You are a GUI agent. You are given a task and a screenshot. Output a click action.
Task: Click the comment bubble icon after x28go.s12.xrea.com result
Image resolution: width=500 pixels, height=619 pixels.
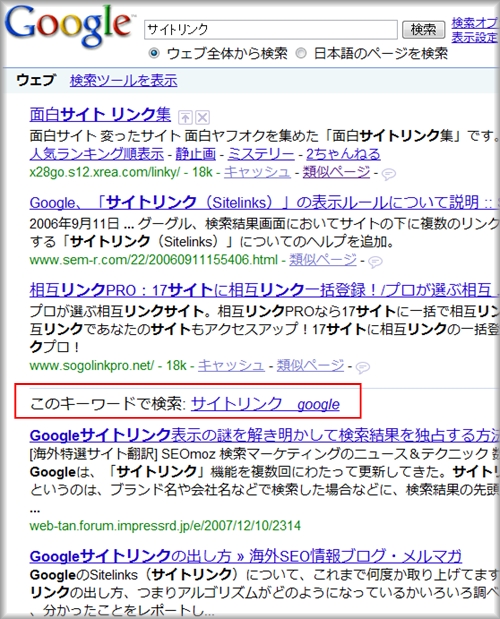click(389, 174)
